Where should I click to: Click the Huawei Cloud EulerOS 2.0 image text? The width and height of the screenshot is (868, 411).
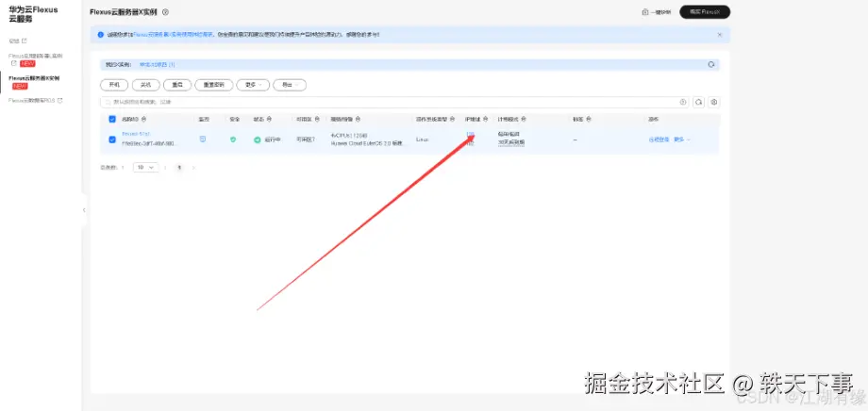coord(368,143)
